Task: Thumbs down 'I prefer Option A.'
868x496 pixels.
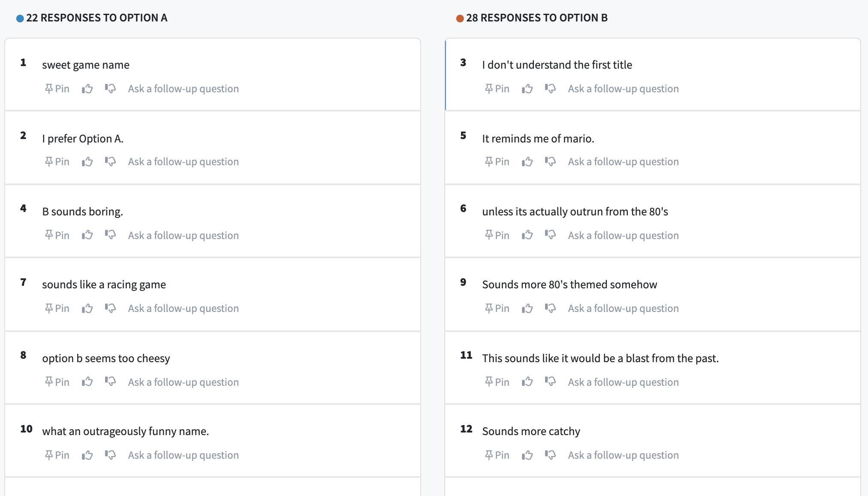Action: point(110,162)
